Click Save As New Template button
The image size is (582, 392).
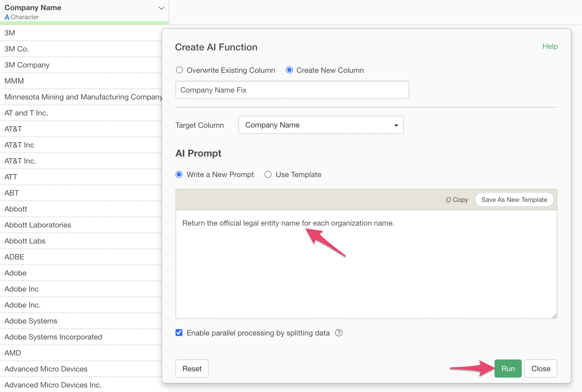pos(514,200)
